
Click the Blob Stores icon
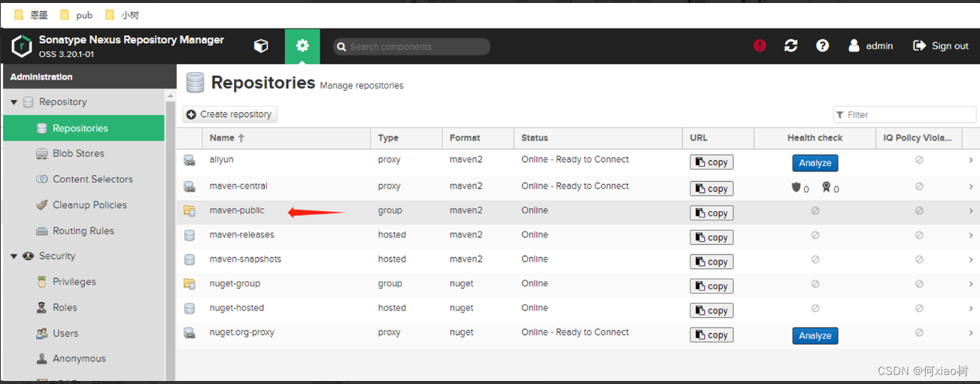(42, 153)
